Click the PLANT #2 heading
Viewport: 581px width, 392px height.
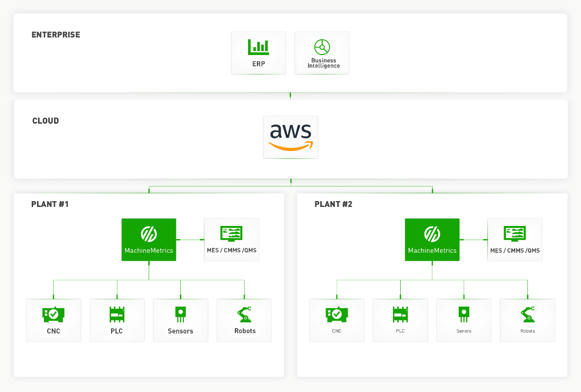pyautogui.click(x=333, y=205)
